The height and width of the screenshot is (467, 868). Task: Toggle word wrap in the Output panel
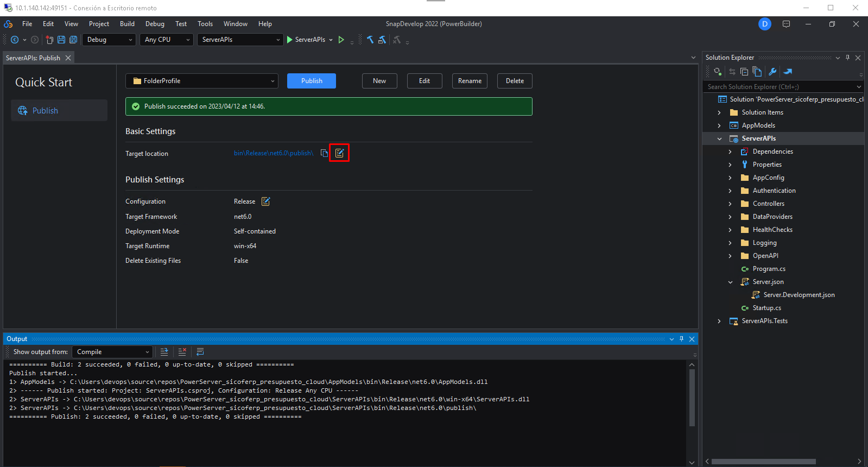tap(200, 352)
